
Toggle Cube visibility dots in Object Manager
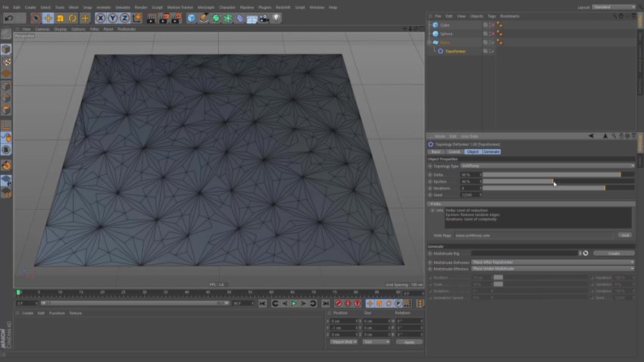(489, 25)
